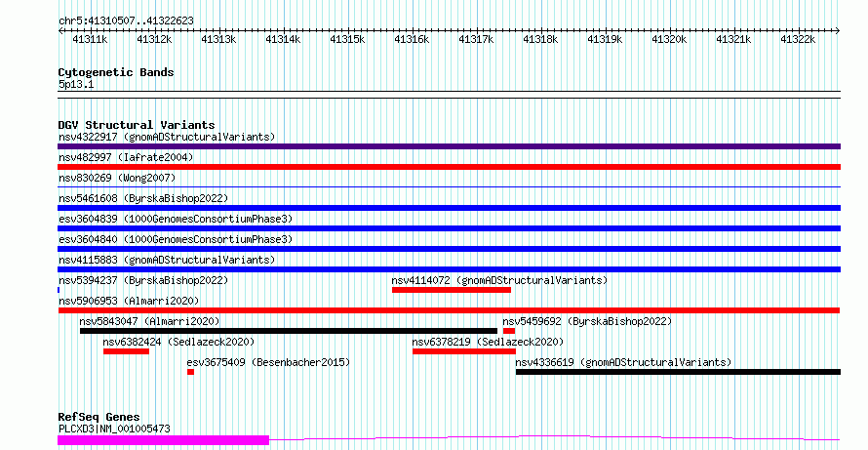Click the 41312k ruler tick label

(x=154, y=40)
